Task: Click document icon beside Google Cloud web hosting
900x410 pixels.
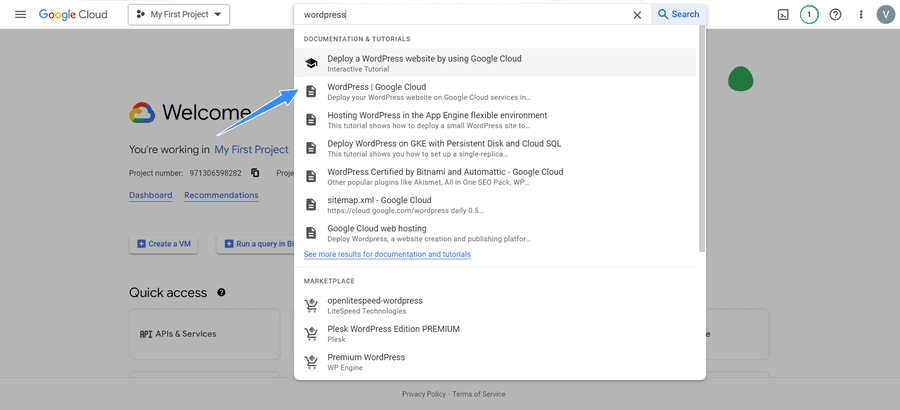Action: coord(311,233)
